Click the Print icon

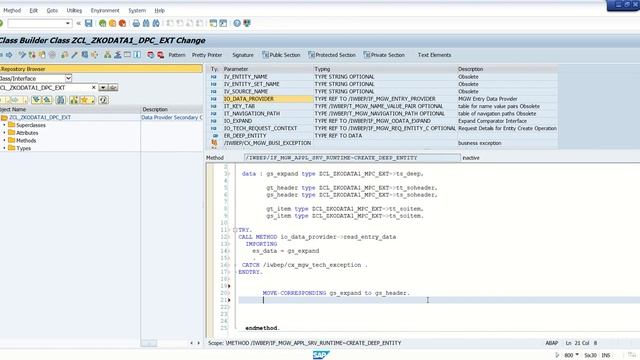click(x=136, y=23)
